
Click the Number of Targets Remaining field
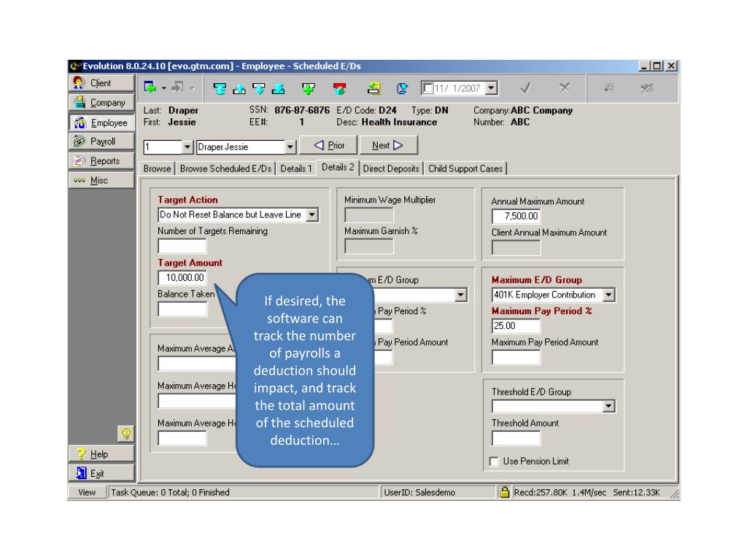coord(182,246)
